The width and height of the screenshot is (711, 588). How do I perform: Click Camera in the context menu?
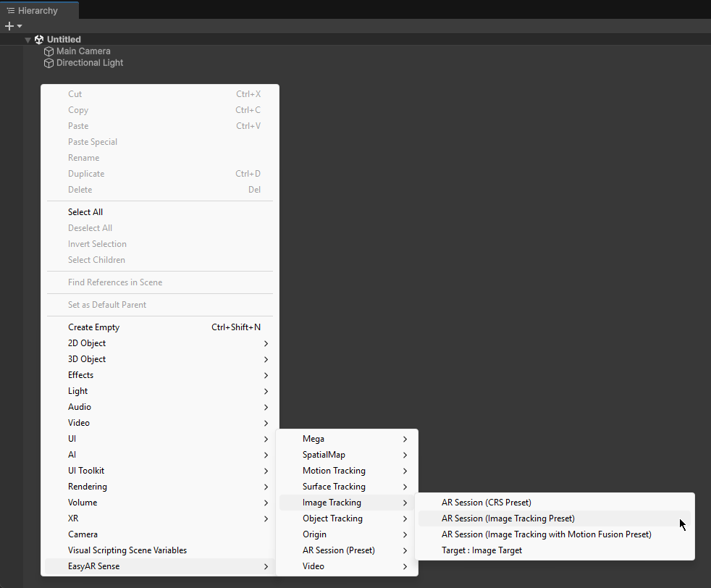83,534
